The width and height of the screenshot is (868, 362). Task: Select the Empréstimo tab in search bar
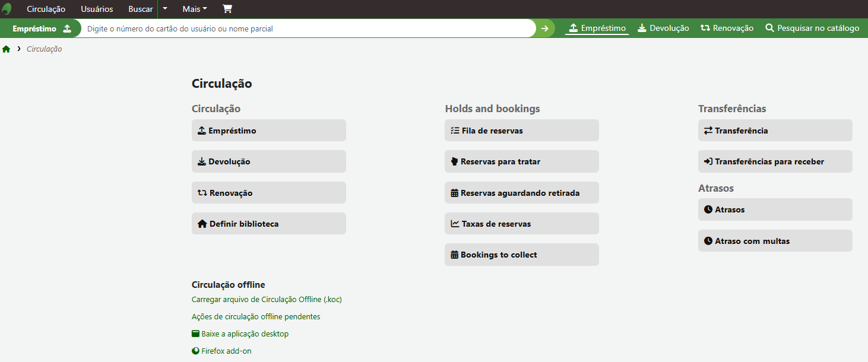click(597, 28)
